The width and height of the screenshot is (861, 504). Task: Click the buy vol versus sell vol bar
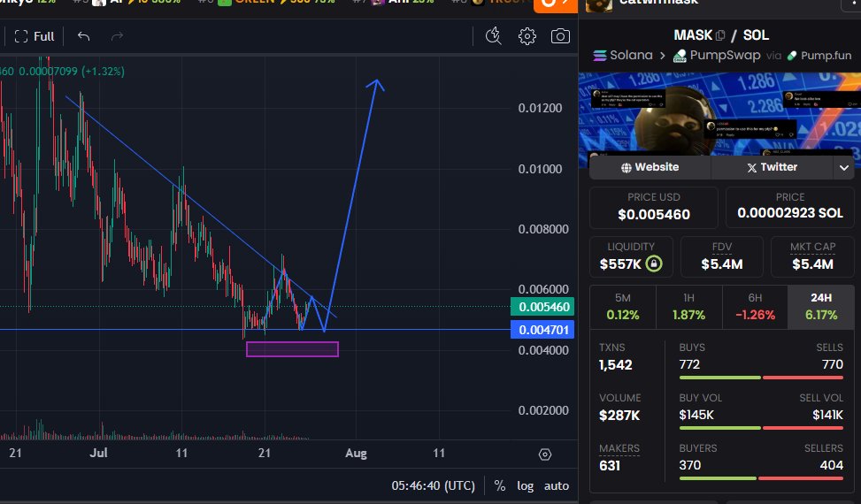pos(761,428)
